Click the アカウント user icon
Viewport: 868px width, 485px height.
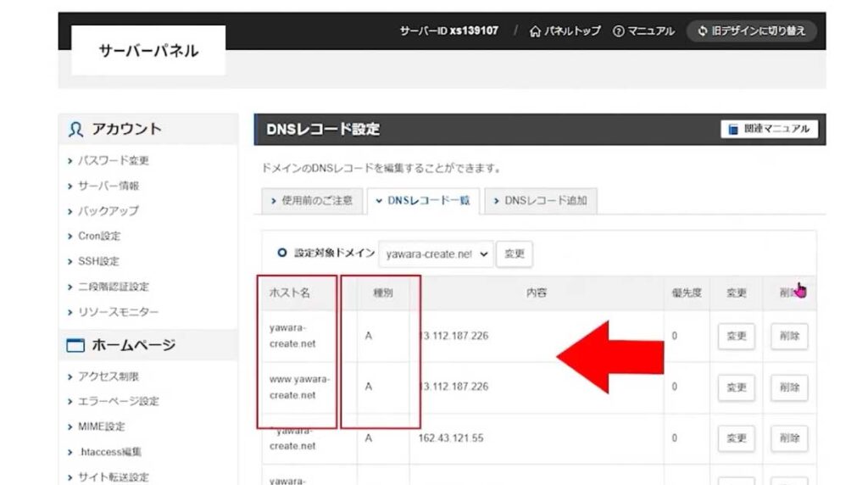[x=75, y=130]
